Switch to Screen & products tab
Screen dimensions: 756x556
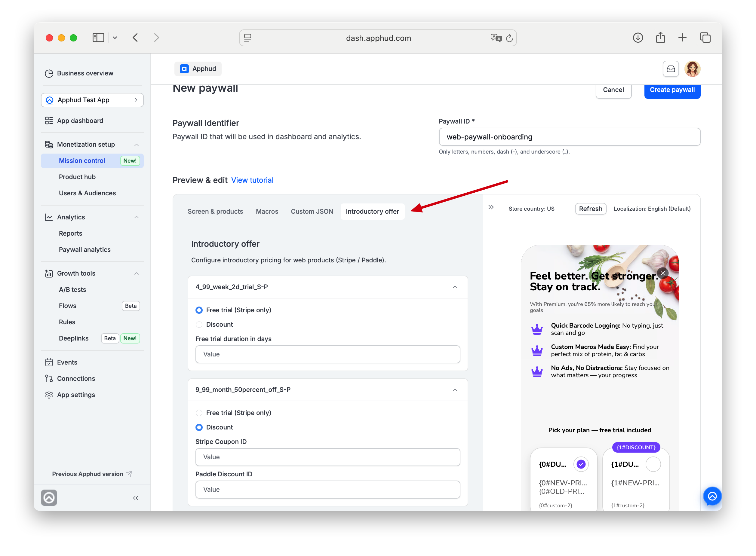pos(215,211)
